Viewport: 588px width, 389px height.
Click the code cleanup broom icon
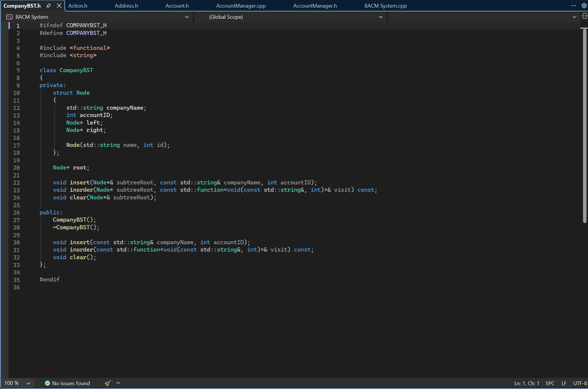[x=108, y=383]
